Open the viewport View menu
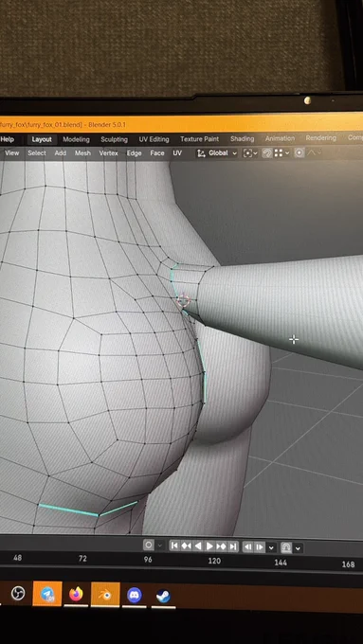 pos(12,152)
